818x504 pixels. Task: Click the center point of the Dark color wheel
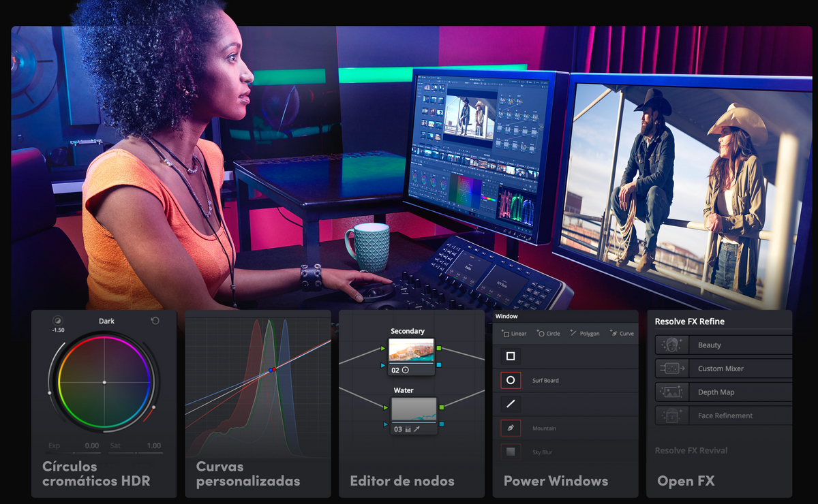(x=104, y=382)
